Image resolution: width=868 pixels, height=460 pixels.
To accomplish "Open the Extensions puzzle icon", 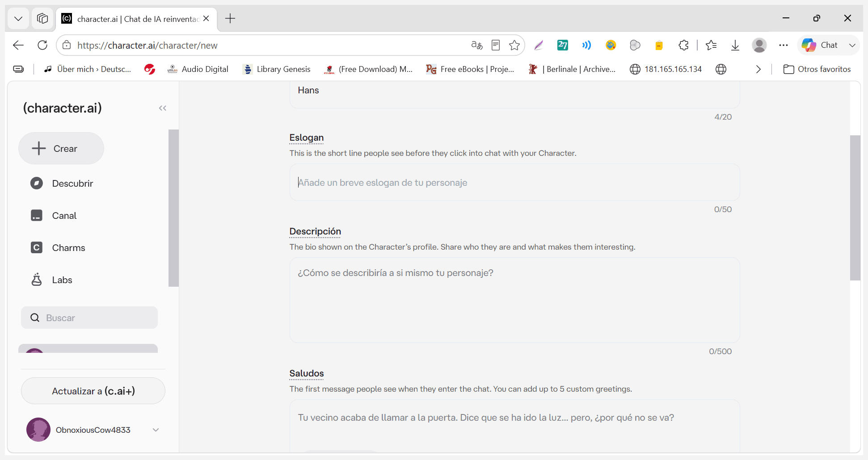I will [x=683, y=45].
